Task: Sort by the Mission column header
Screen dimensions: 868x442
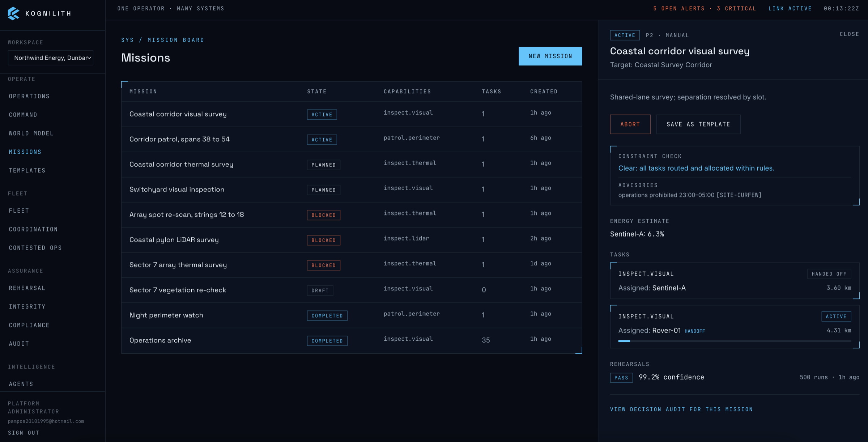Action: 143,92
